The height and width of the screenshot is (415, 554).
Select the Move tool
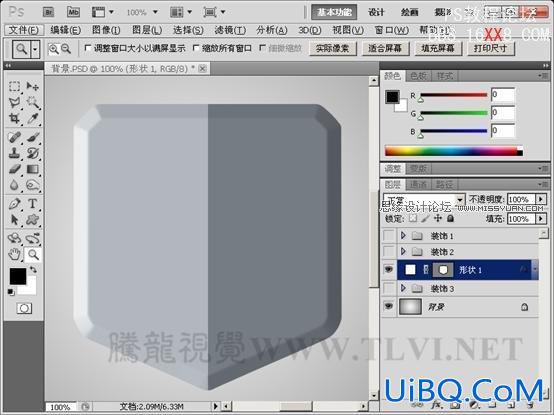(33, 86)
